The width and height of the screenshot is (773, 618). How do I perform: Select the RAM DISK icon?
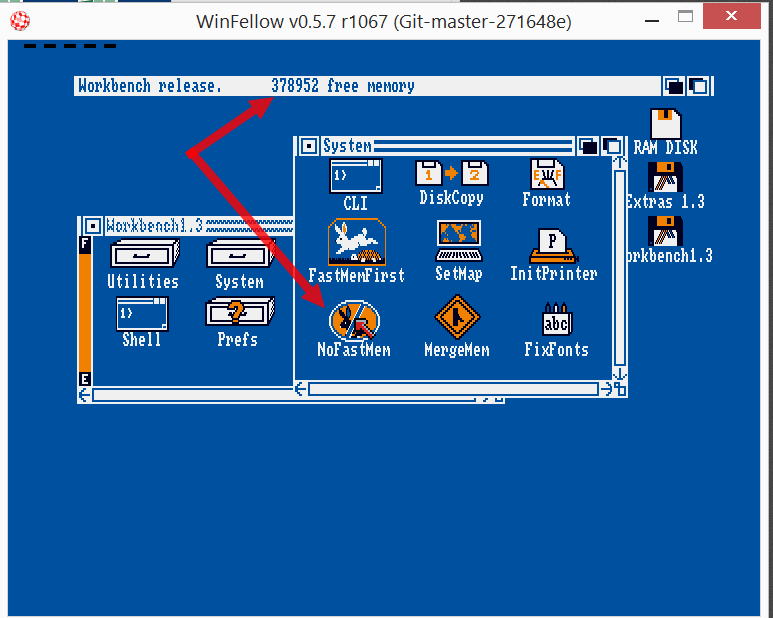click(x=666, y=123)
